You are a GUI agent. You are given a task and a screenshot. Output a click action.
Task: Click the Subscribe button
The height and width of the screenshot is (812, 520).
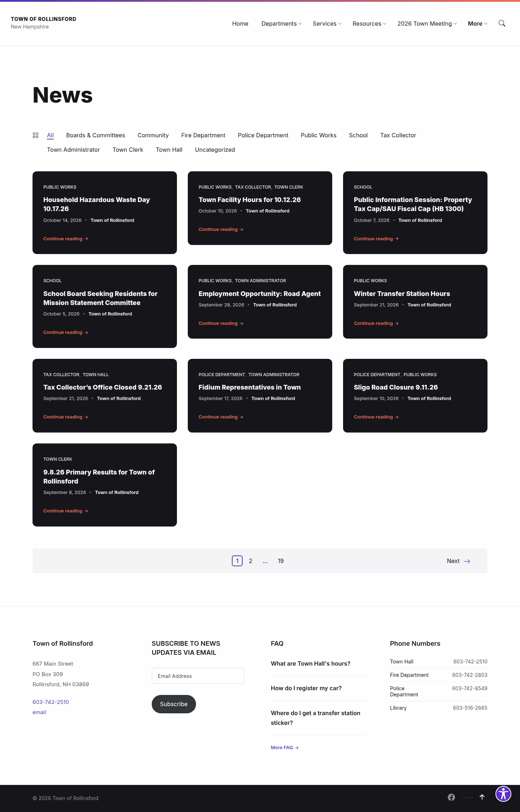174,704
